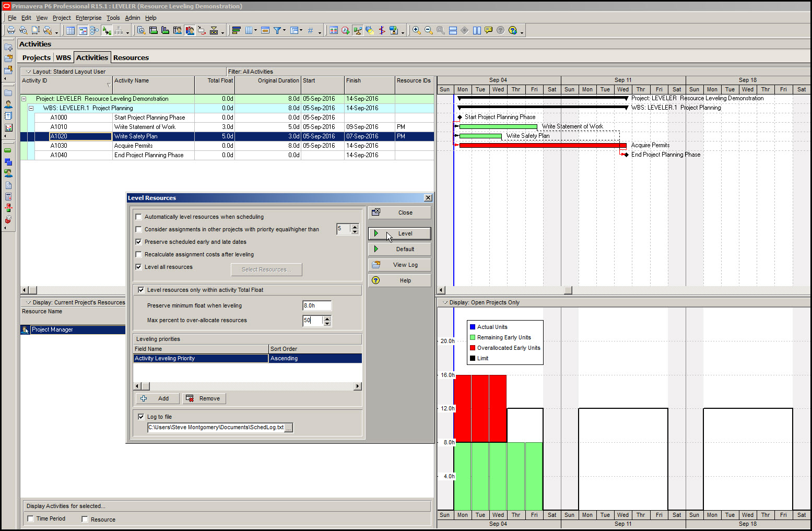Open the Print Preview icon

coord(23,30)
